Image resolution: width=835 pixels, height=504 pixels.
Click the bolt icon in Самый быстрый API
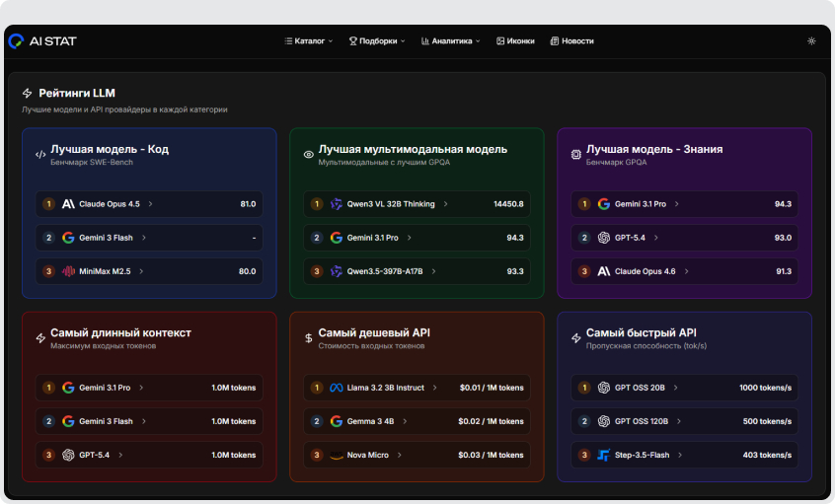(576, 338)
